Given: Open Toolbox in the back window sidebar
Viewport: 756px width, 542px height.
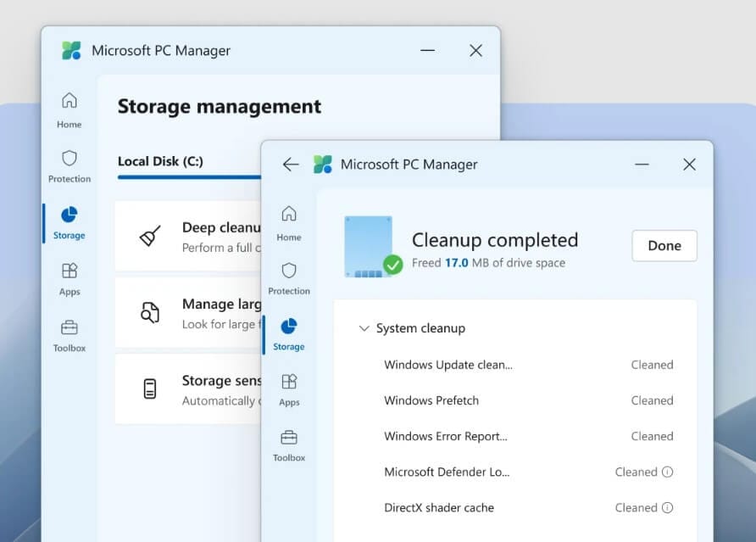Looking at the screenshot, I should coord(69,336).
